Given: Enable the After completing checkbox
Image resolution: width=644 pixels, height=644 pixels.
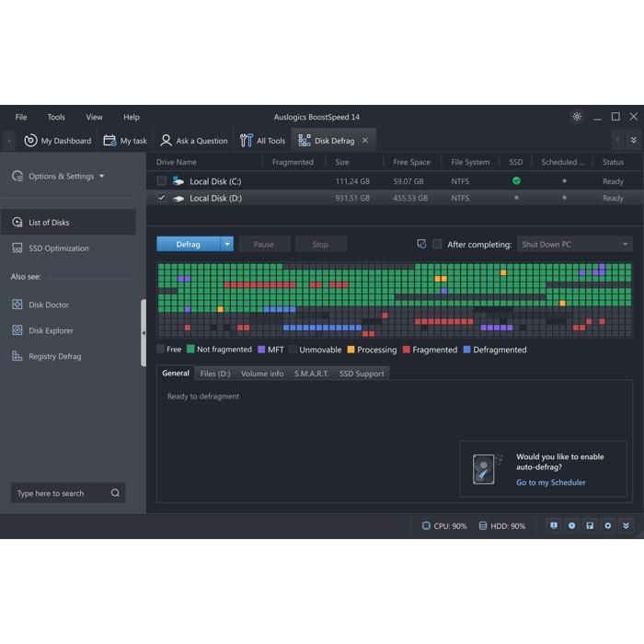Looking at the screenshot, I should coord(437,245).
